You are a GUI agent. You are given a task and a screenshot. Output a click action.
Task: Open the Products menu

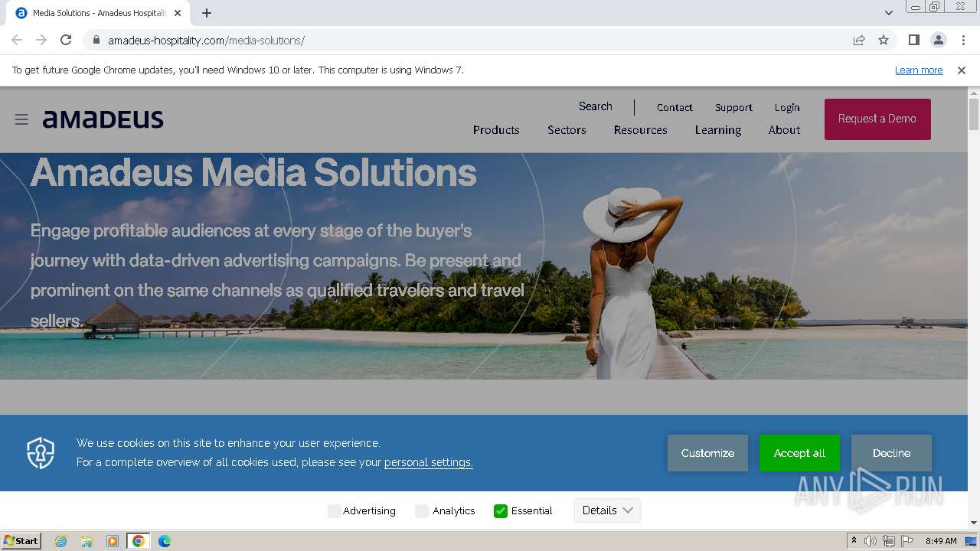click(x=496, y=130)
